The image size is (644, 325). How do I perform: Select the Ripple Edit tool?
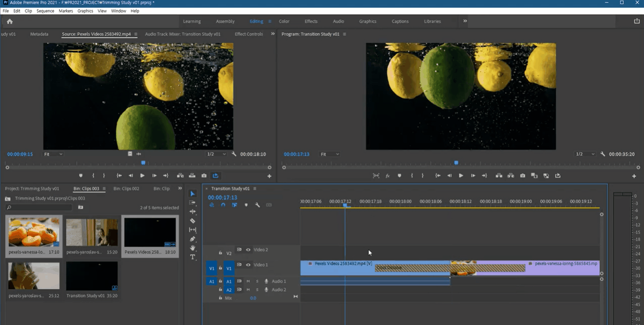[x=193, y=212]
